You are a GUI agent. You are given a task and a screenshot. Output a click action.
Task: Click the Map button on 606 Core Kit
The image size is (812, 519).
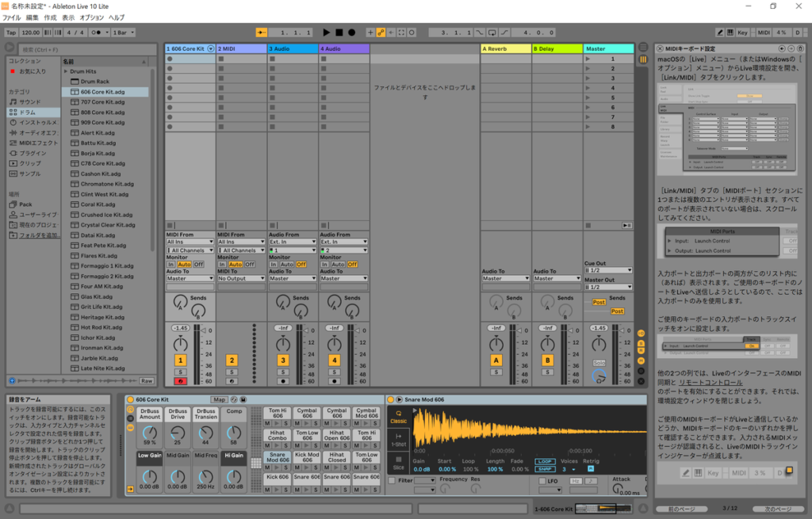tap(219, 399)
